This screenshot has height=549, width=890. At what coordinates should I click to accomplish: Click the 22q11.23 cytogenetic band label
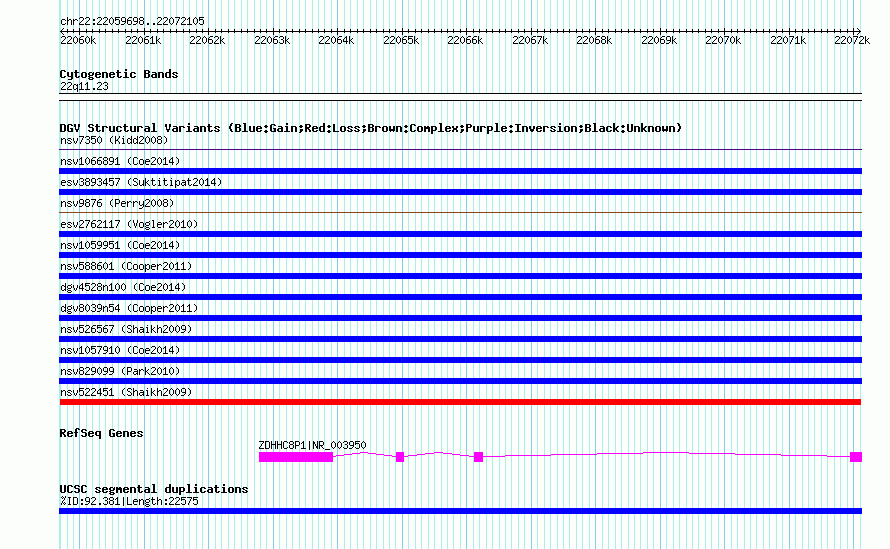coord(84,86)
